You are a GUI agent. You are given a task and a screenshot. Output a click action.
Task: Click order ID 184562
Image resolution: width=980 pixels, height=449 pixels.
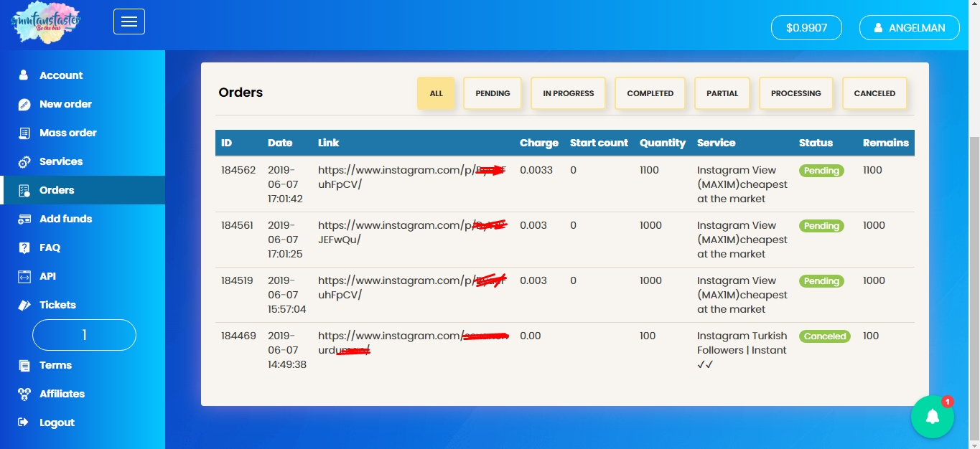[238, 170]
